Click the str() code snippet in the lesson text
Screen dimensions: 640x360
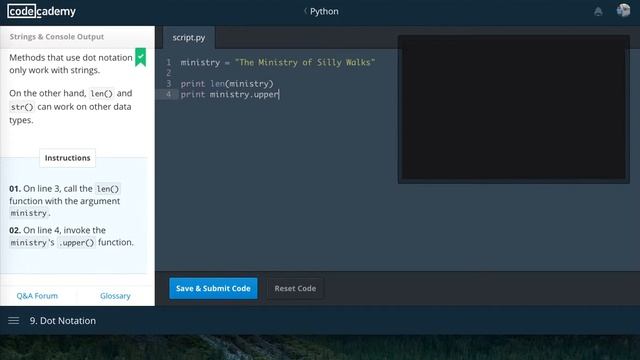click(x=22, y=107)
